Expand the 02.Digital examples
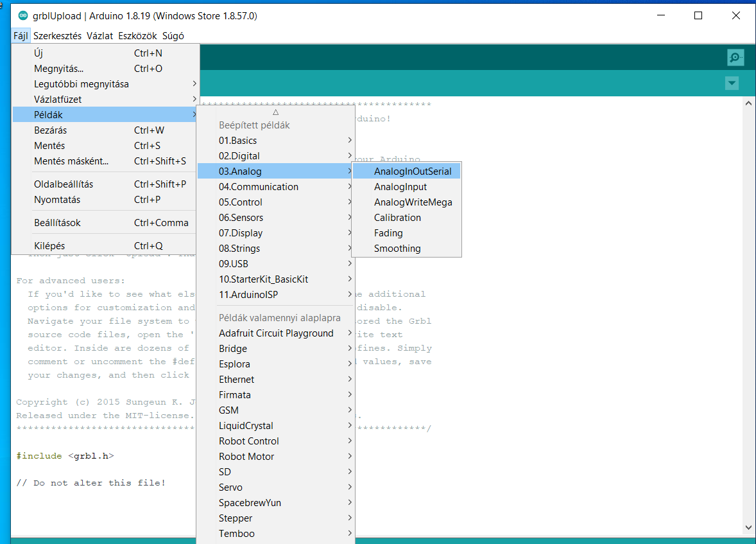Viewport: 756px width, 544px height. click(x=275, y=156)
